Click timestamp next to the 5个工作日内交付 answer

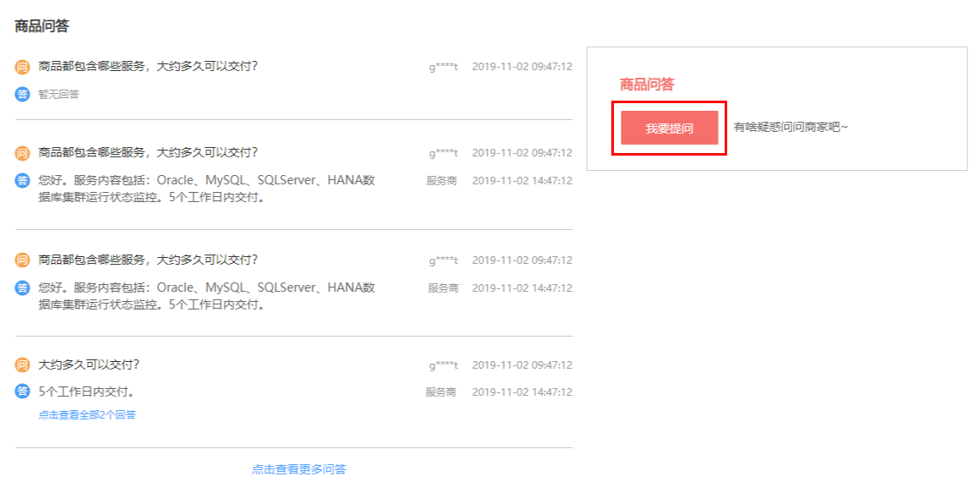[x=522, y=392]
